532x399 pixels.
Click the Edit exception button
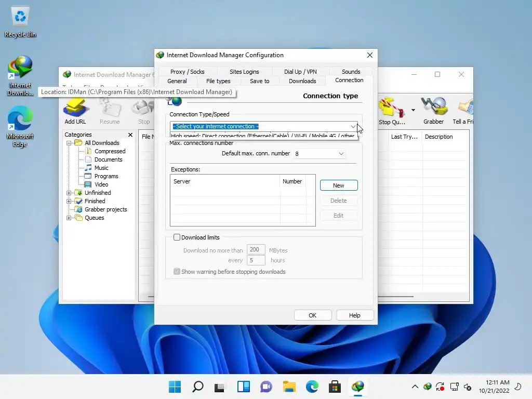tap(339, 216)
